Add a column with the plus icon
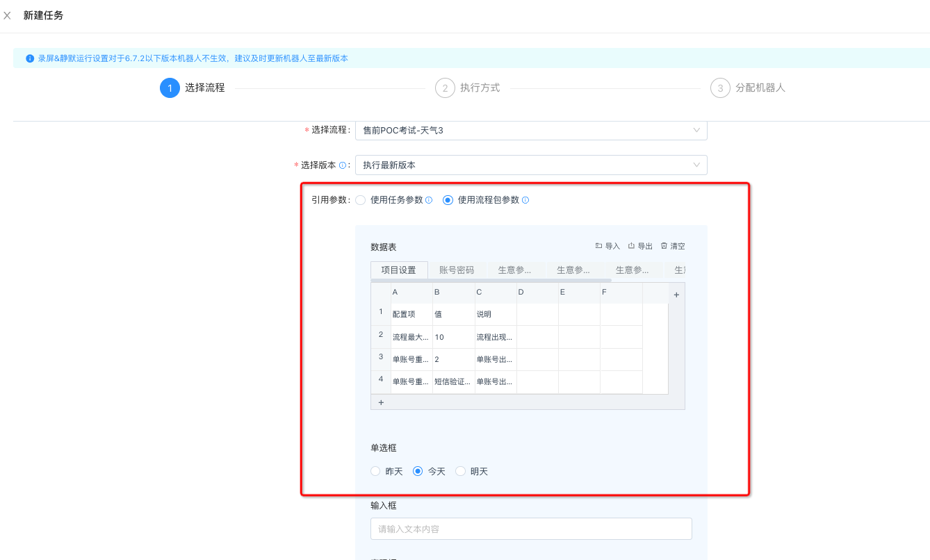 coord(676,295)
